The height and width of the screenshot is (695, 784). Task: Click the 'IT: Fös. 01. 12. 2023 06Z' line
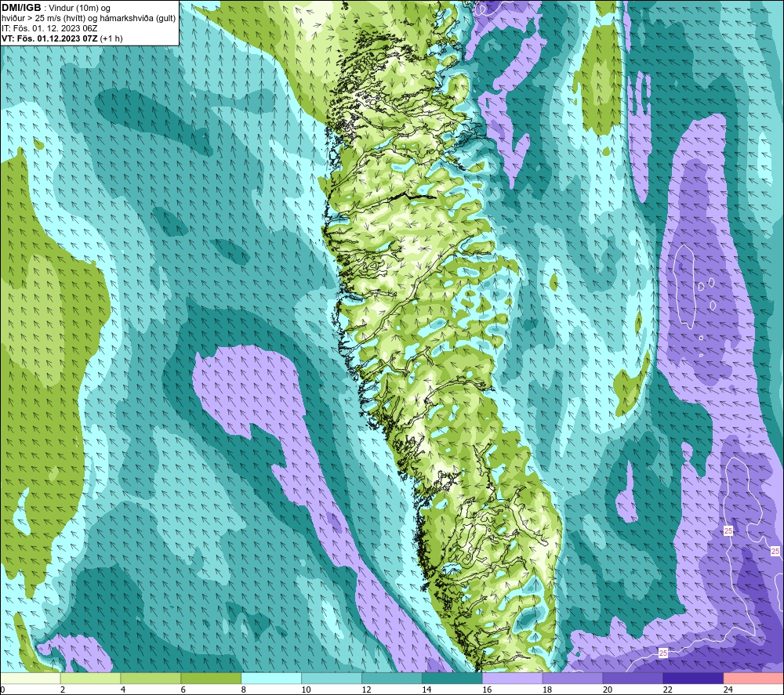(49, 28)
